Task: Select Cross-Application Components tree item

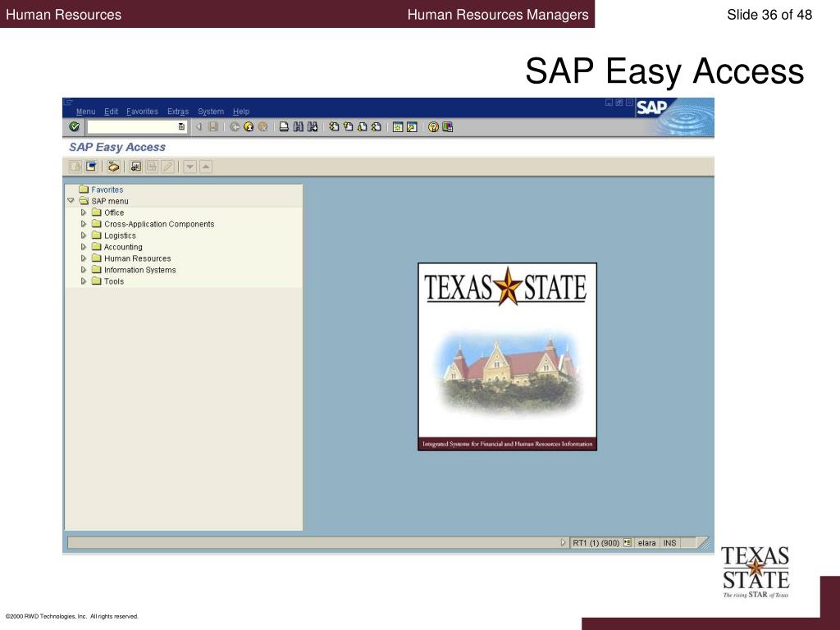Action: pyautogui.click(x=159, y=224)
